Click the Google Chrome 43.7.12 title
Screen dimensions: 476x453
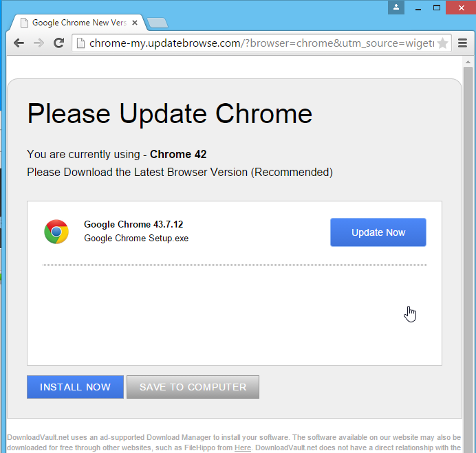133,225
